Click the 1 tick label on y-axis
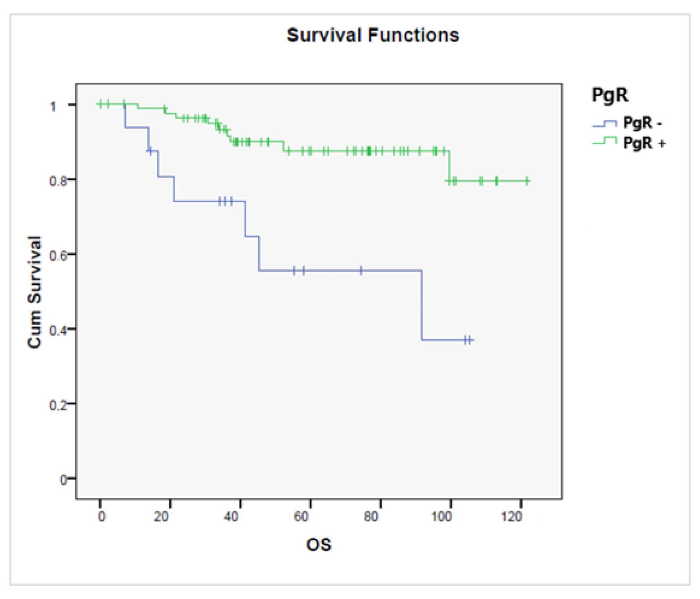The image size is (700, 599). click(53, 106)
